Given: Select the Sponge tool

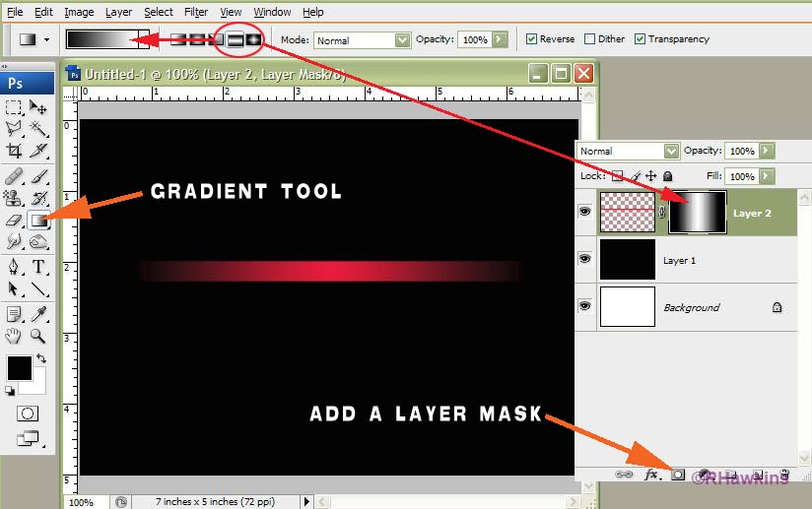Looking at the screenshot, I should pos(37,241).
